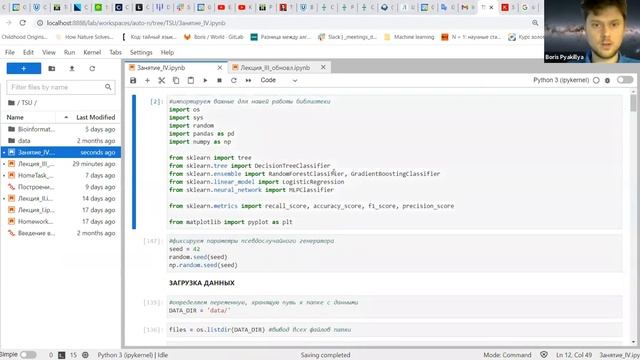The width and height of the screenshot is (640, 360).
Task: Restart the kernel
Action: coord(233,80)
